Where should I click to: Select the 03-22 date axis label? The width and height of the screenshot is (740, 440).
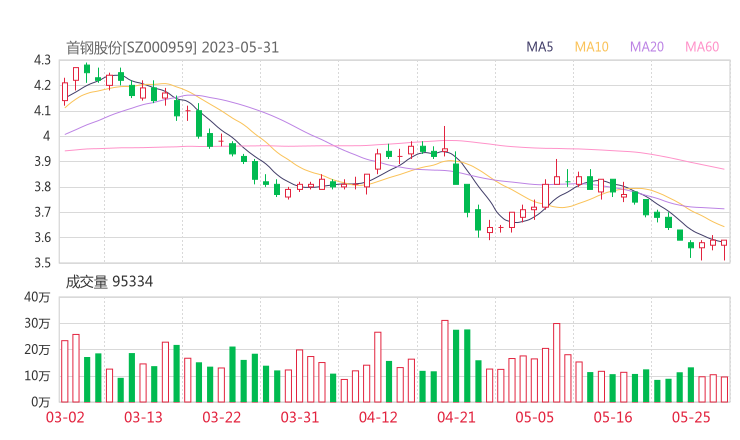pos(221,417)
